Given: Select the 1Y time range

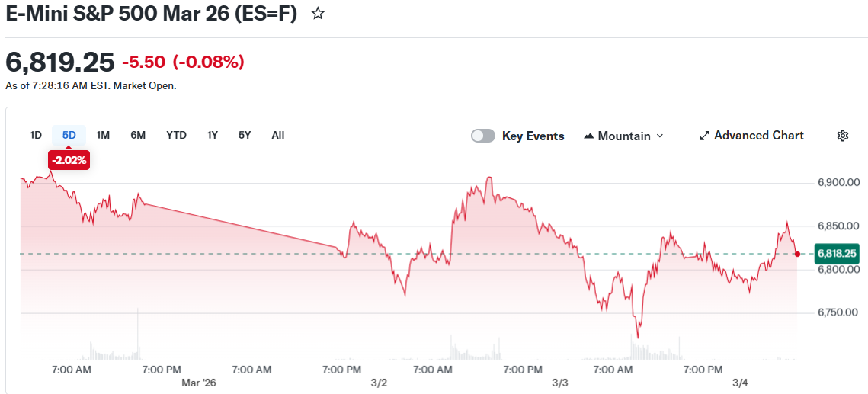Looking at the screenshot, I should point(213,135).
